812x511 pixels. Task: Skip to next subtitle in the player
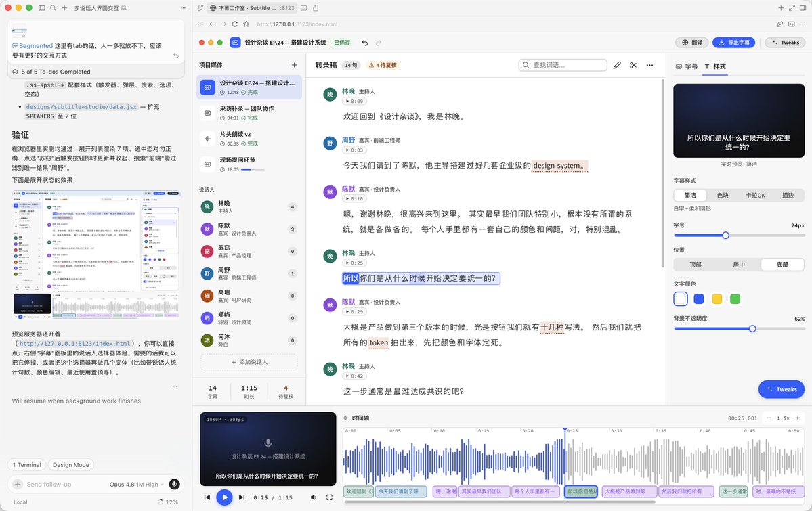(x=241, y=497)
